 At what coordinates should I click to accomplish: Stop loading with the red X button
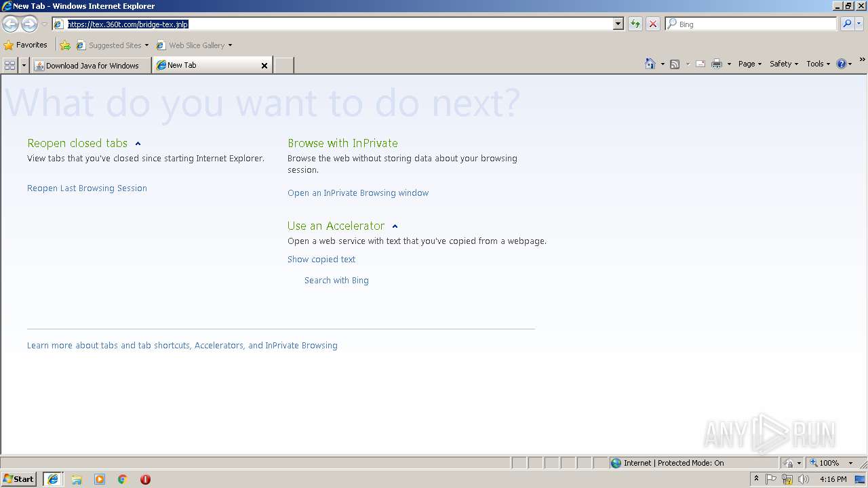point(653,24)
